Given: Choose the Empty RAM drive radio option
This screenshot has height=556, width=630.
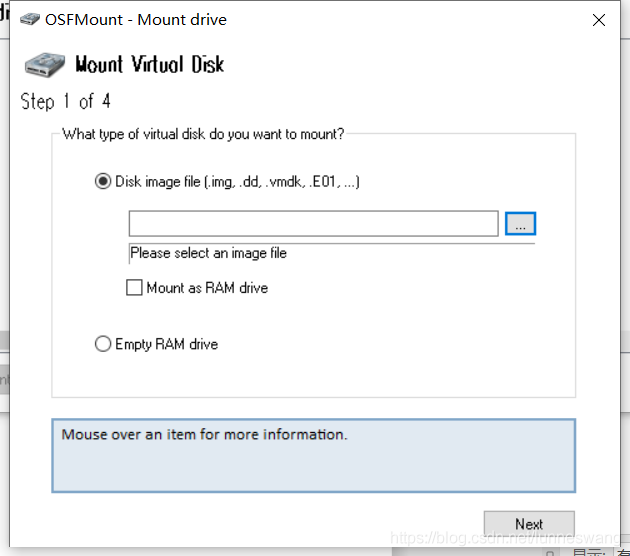Looking at the screenshot, I should (103, 344).
